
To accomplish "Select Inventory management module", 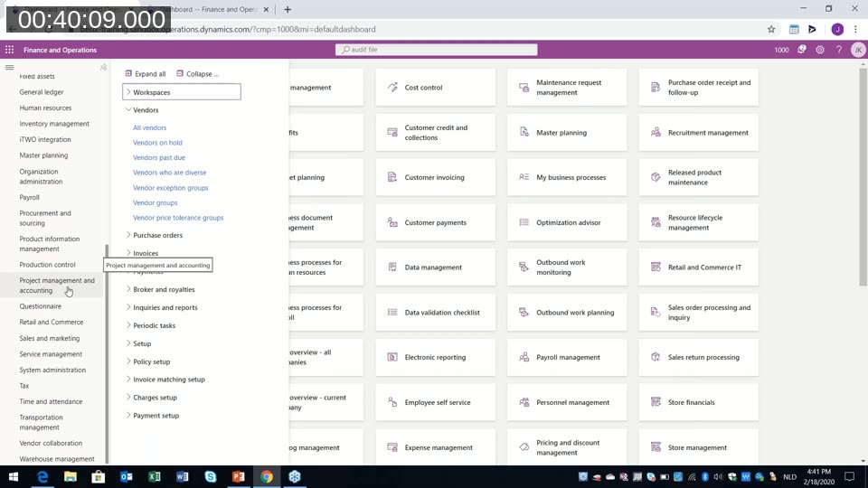I will pos(54,124).
